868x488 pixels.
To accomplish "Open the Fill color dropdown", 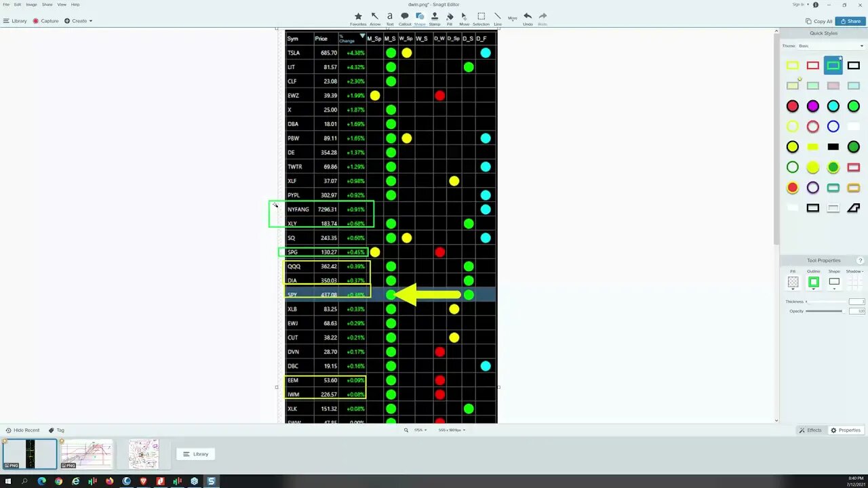I will pos(793,282).
